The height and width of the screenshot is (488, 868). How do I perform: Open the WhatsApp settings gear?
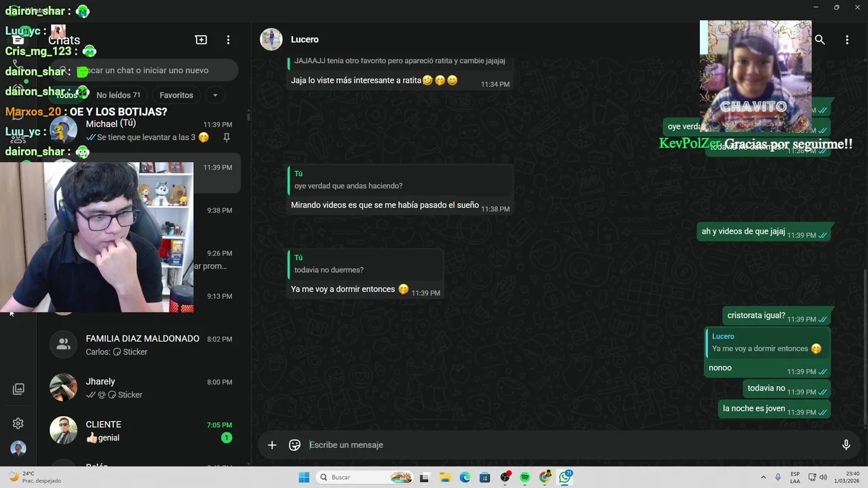click(18, 424)
